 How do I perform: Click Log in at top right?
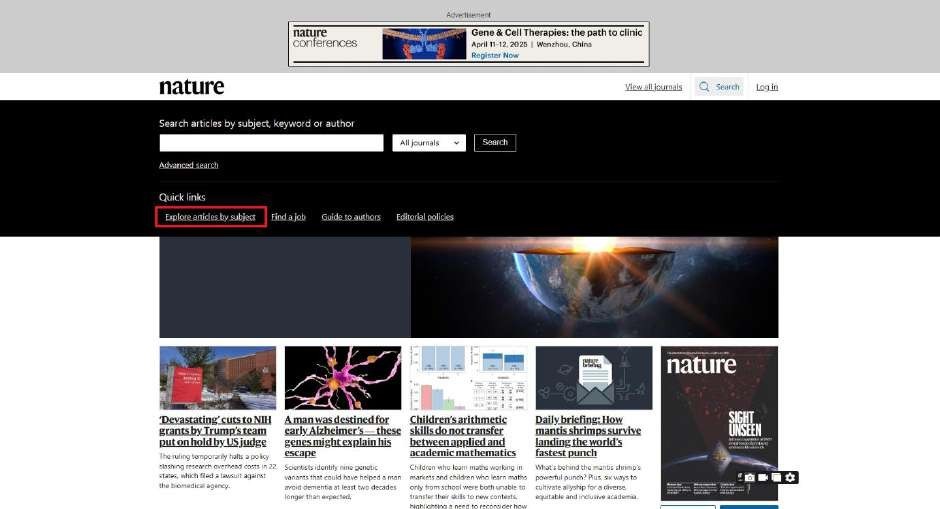point(767,87)
